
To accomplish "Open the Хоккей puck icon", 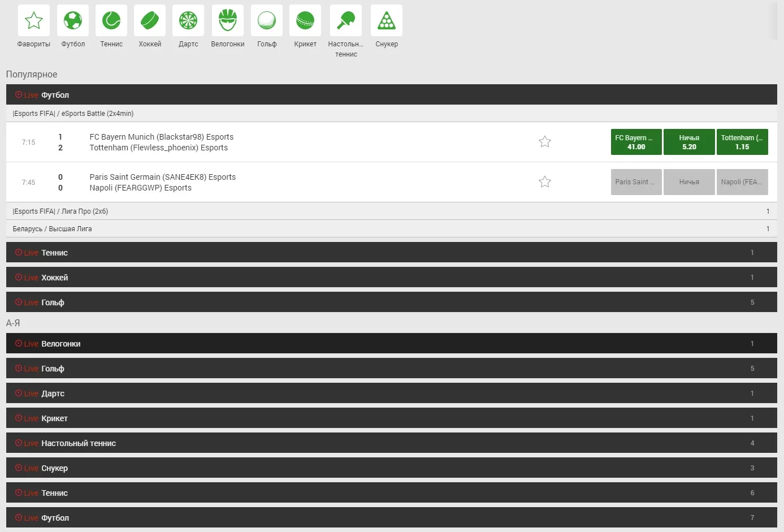I will 150,21.
